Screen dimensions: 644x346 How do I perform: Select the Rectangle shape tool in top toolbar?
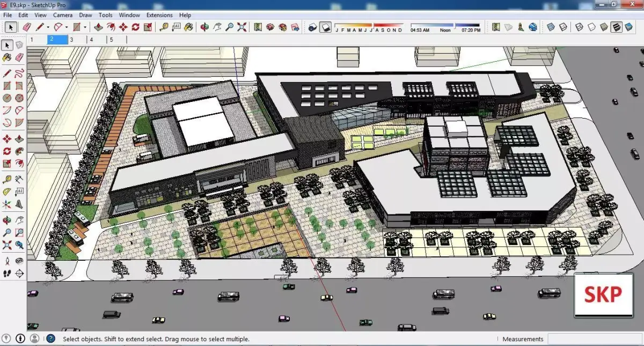coord(77,27)
